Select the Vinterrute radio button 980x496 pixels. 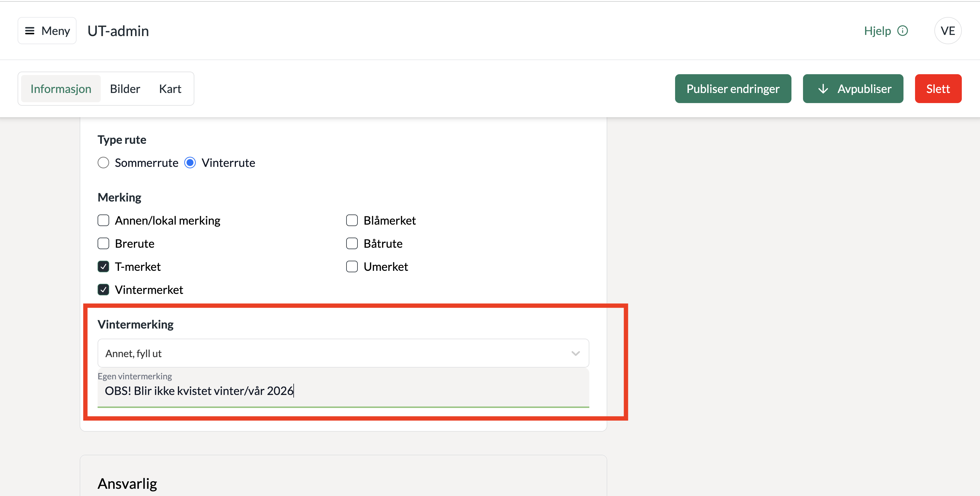click(190, 163)
